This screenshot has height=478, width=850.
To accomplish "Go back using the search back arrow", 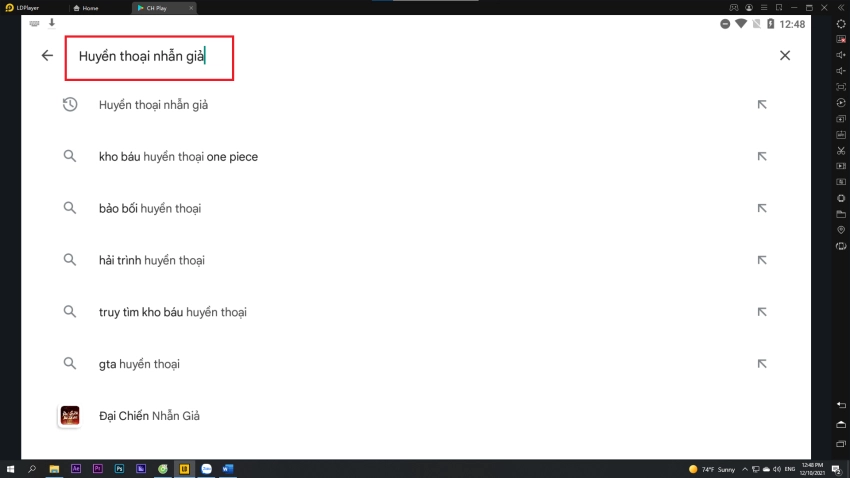I will (47, 56).
